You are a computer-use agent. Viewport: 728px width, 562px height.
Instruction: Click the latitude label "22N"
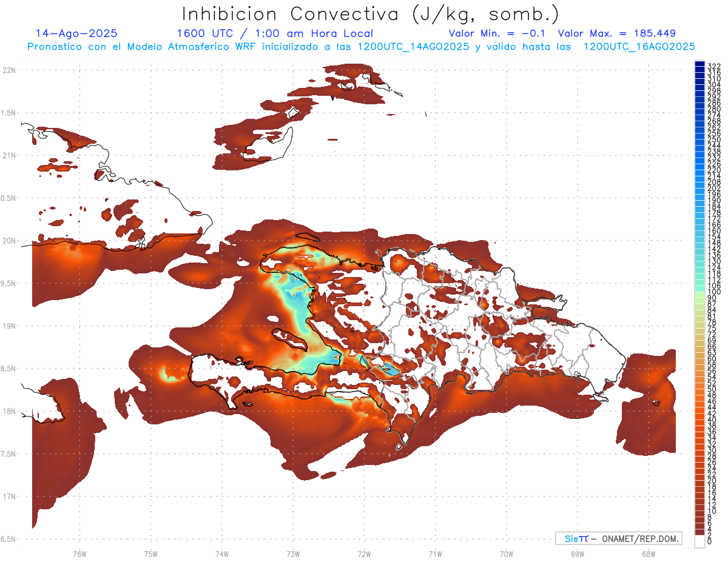(x=8, y=70)
